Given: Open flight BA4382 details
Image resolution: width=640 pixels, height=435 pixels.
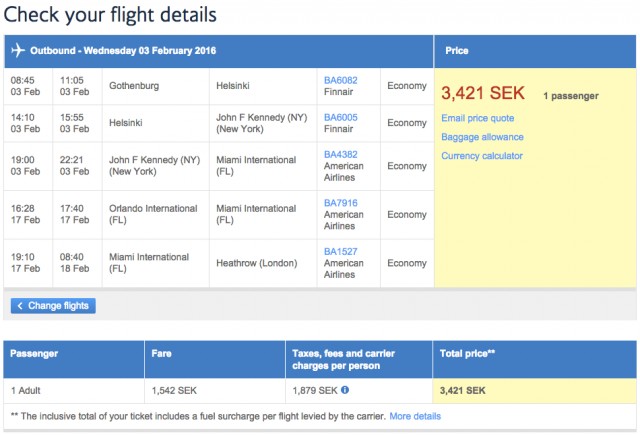Looking at the screenshot, I should coord(340,155).
